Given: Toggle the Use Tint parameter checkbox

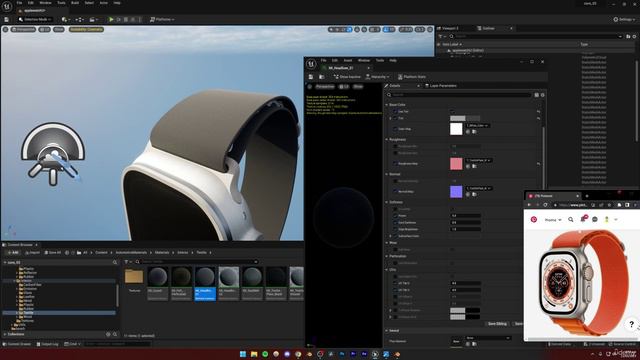Looking at the screenshot, I should coord(395,111).
